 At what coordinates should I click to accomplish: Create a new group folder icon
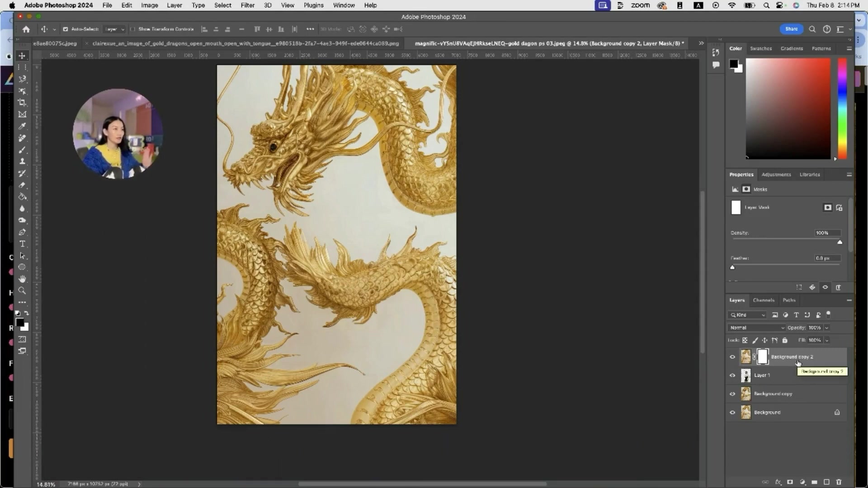point(814,482)
